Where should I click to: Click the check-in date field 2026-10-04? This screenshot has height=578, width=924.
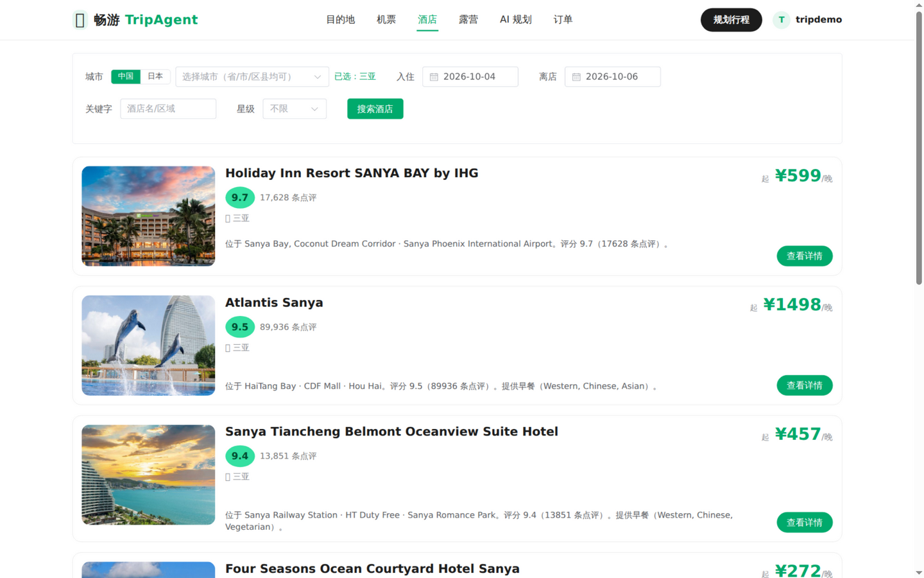pos(470,77)
